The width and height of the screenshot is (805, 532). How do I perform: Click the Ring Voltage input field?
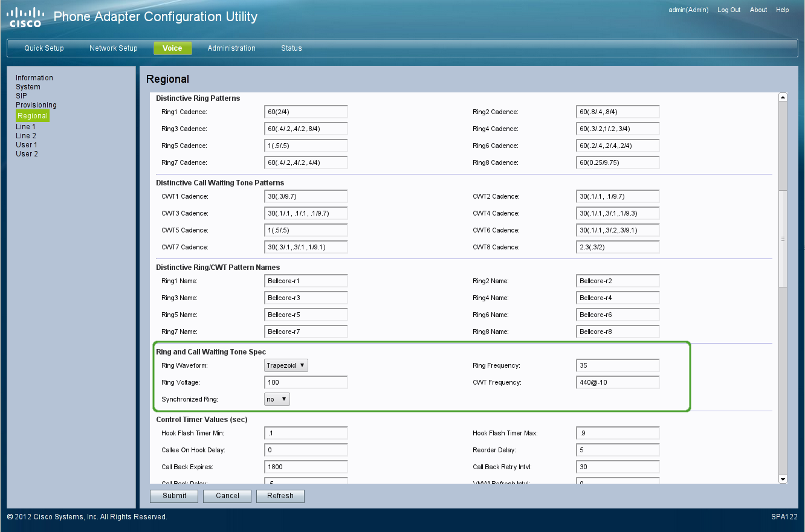point(306,382)
